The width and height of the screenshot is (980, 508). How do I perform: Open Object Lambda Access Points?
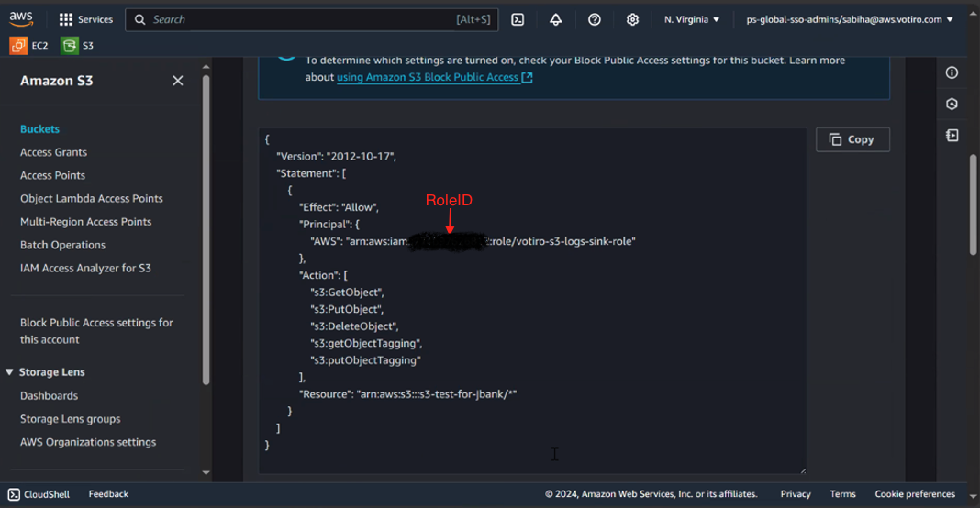[x=91, y=198]
